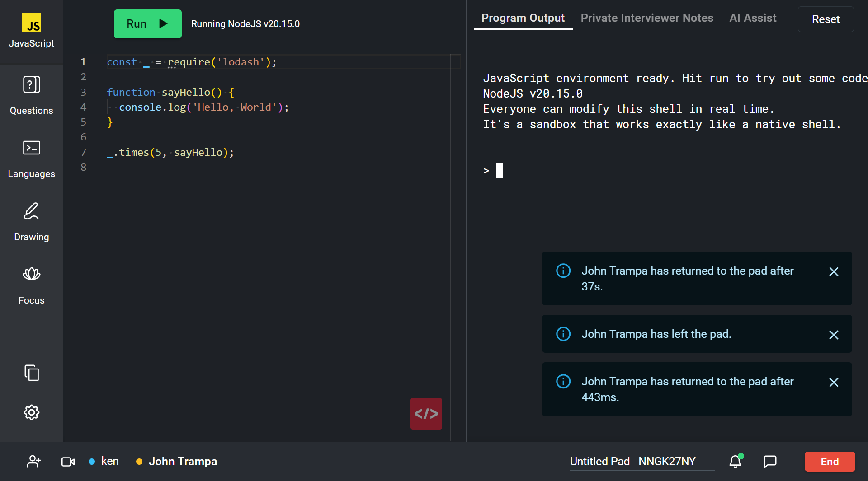Image resolution: width=868 pixels, height=481 pixels.
Task: Click the copy pad icon
Action: [31, 373]
